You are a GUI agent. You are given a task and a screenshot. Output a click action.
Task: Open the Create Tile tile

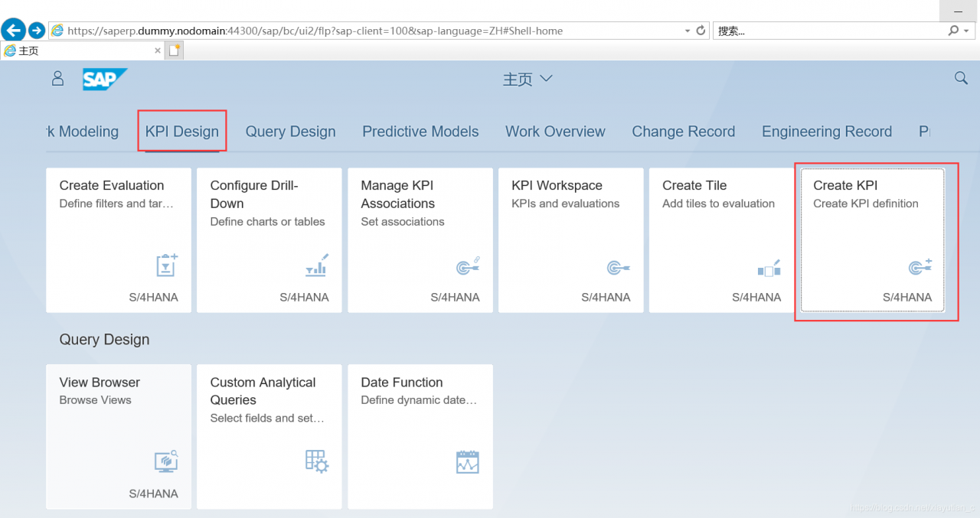pyautogui.click(x=722, y=240)
